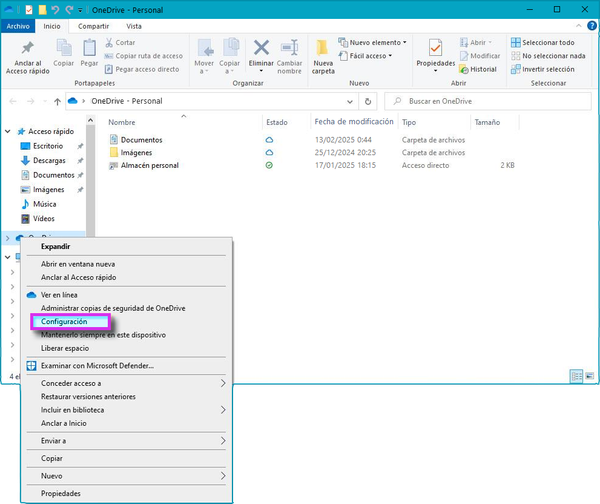This screenshot has height=504, width=600.
Task: Choose Abrir en ventana nueva
Action: coord(126,264)
